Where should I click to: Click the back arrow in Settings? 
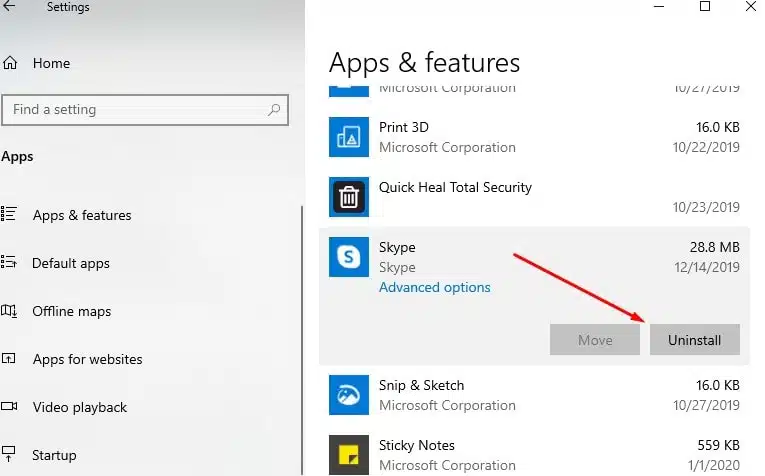[x=9, y=6]
